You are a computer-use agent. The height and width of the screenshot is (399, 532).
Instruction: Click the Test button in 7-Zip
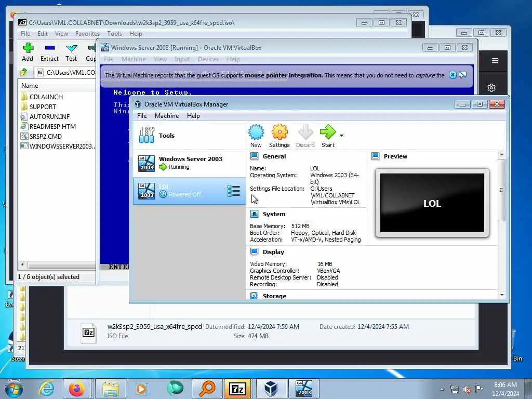(71, 52)
